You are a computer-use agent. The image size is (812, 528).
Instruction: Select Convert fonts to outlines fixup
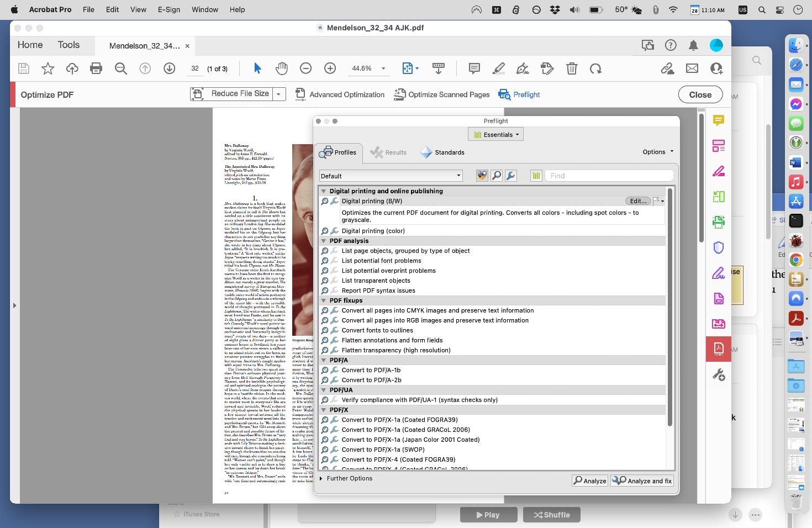tap(377, 330)
